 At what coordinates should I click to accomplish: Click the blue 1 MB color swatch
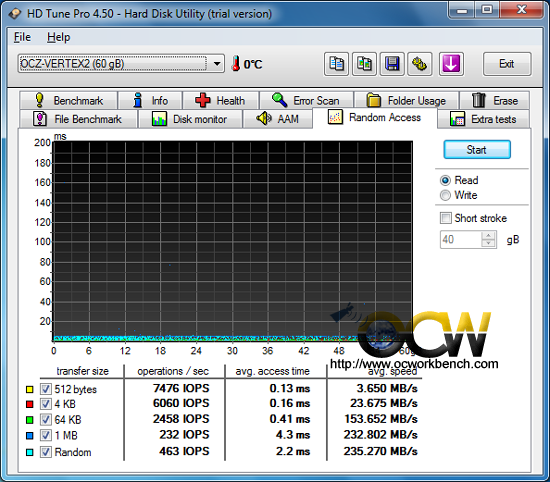29,436
